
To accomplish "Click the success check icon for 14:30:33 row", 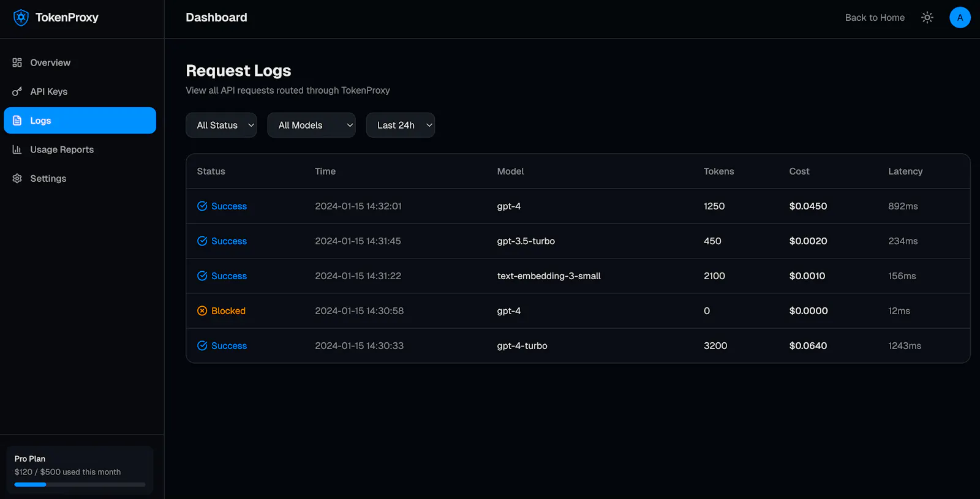I will [202, 346].
